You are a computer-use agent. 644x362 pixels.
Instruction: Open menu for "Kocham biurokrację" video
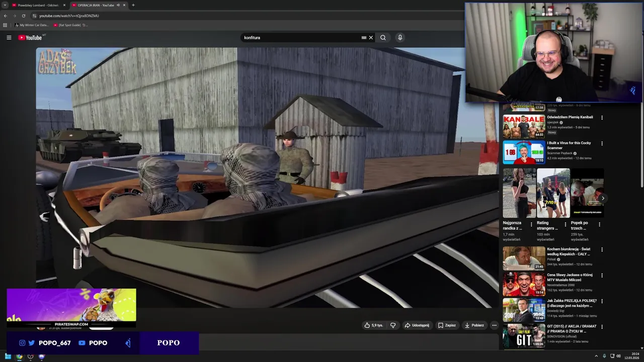pos(602,249)
